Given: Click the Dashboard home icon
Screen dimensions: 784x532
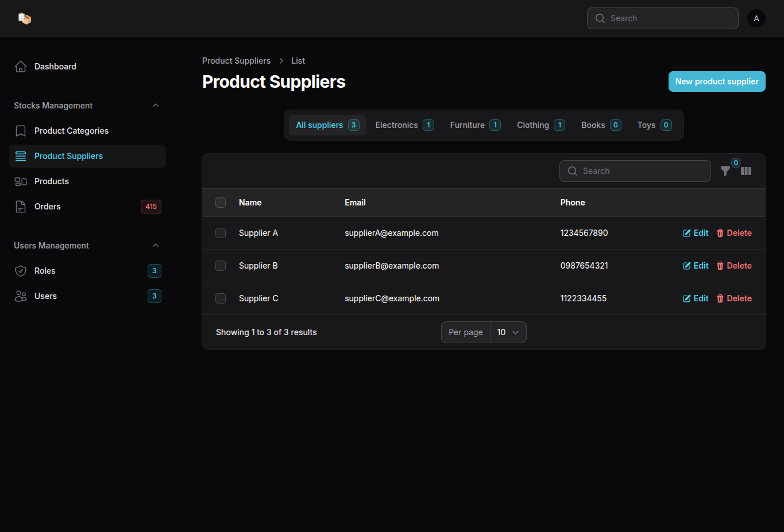Looking at the screenshot, I should point(21,67).
